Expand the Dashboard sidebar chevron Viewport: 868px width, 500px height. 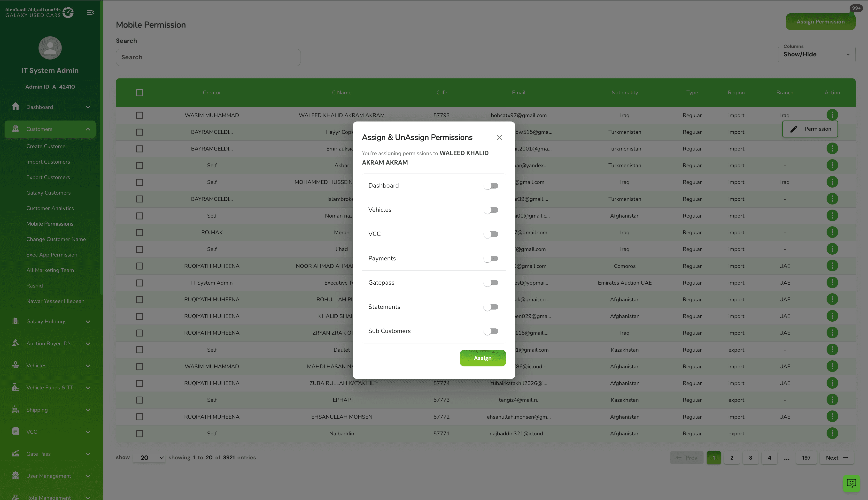tap(88, 107)
